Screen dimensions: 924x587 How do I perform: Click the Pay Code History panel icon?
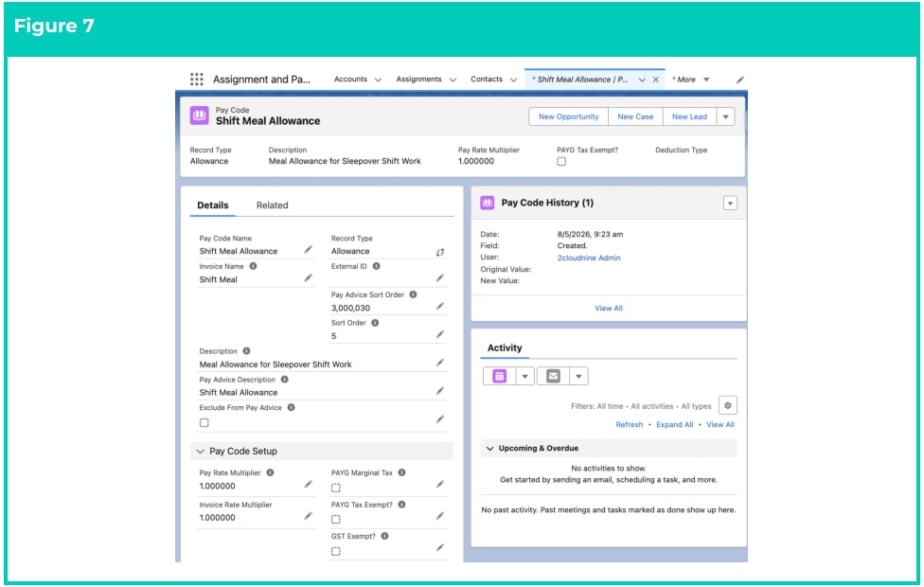(488, 203)
